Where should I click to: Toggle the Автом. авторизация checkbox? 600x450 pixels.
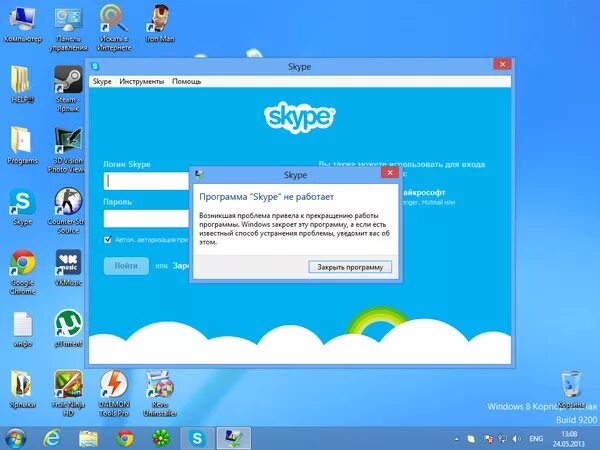(x=108, y=240)
